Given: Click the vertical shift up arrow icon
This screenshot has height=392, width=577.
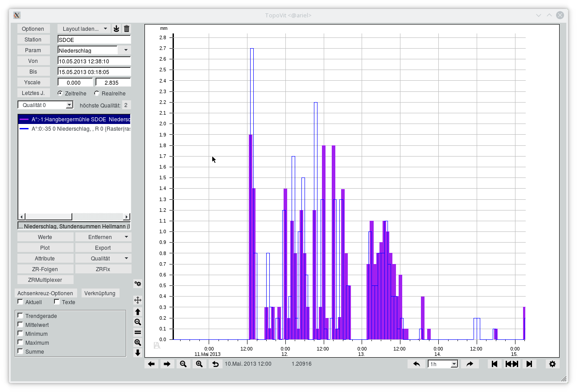Looking at the screenshot, I should (138, 312).
